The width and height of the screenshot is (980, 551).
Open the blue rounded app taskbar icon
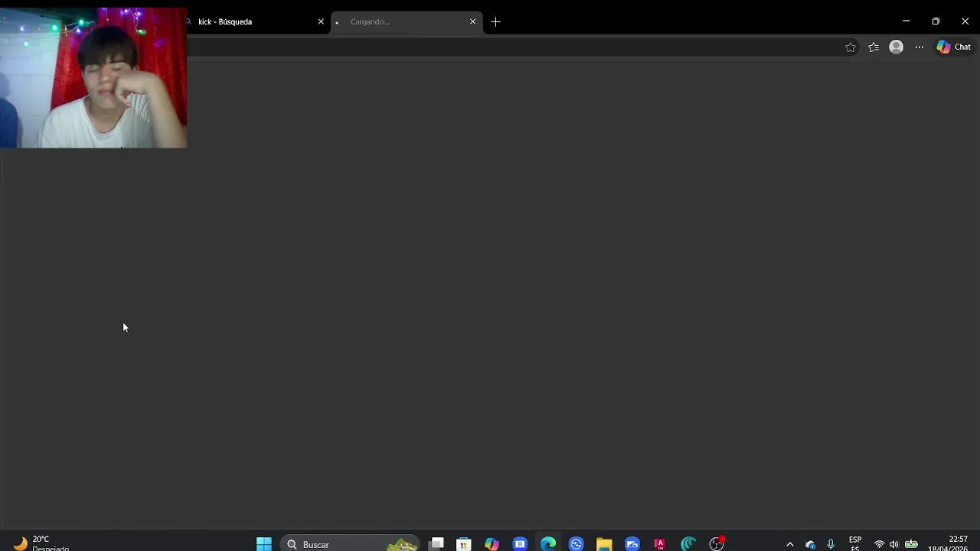point(520,544)
